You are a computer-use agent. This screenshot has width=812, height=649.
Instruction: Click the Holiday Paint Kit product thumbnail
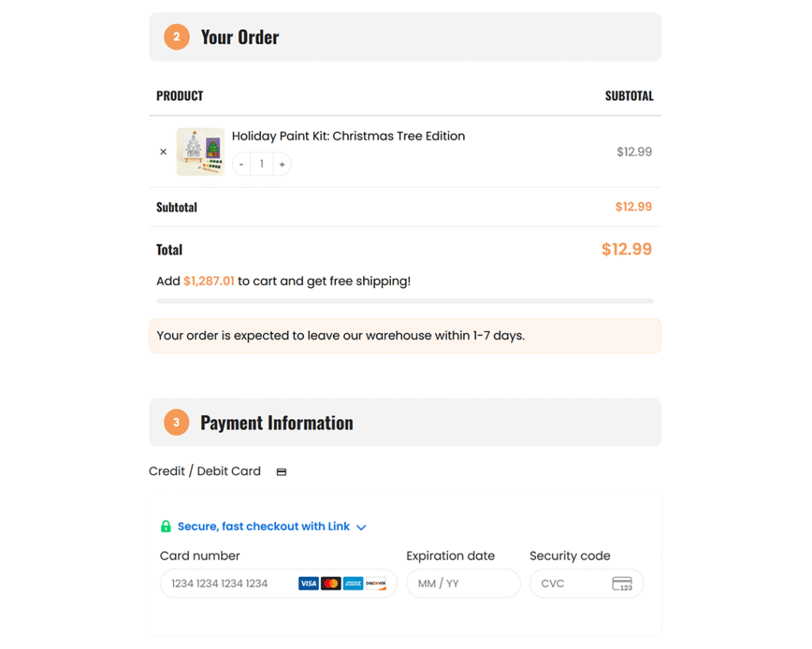(x=200, y=152)
